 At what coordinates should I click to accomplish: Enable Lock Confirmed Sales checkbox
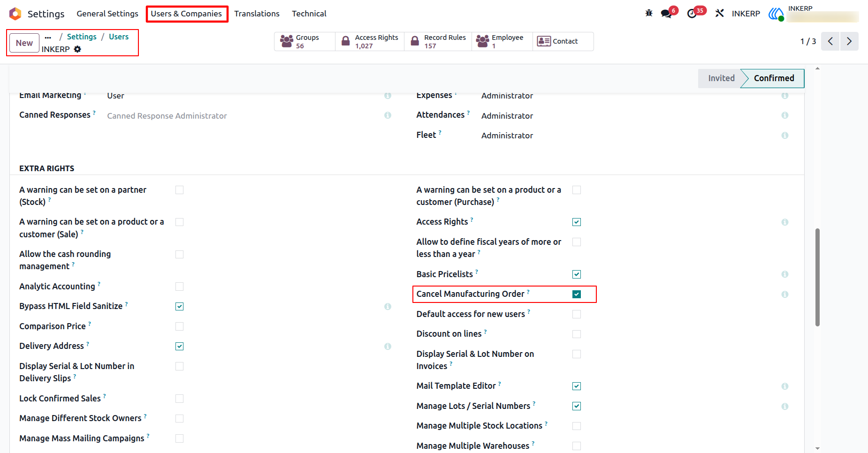coord(179,399)
